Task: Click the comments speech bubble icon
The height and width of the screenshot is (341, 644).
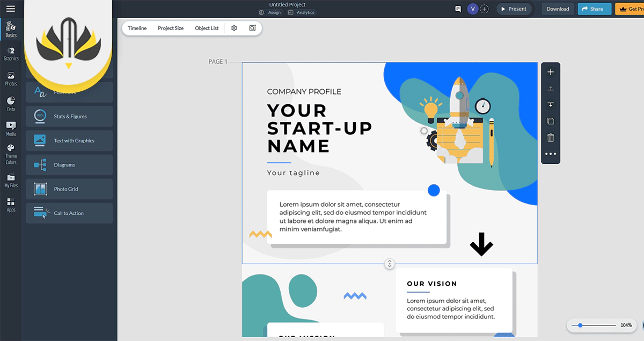Action: click(458, 9)
